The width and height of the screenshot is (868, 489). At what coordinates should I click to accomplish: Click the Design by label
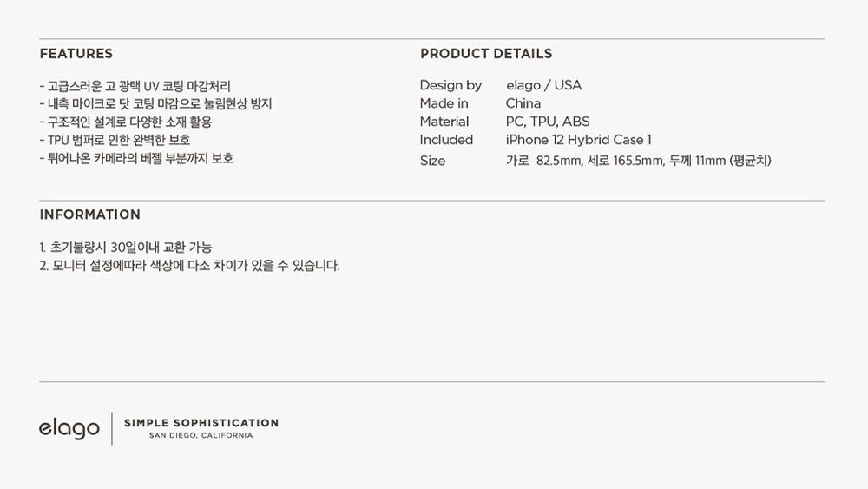pyautogui.click(x=450, y=85)
